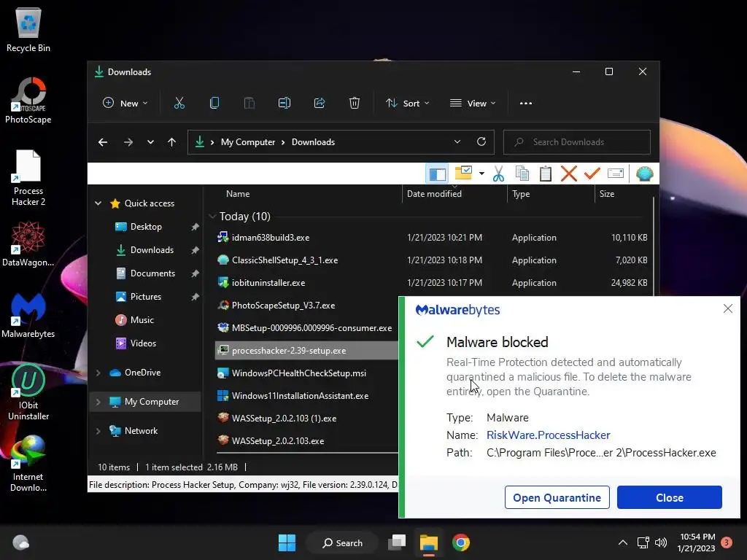Open recent locations chevron dropdown

pyautogui.click(x=150, y=142)
